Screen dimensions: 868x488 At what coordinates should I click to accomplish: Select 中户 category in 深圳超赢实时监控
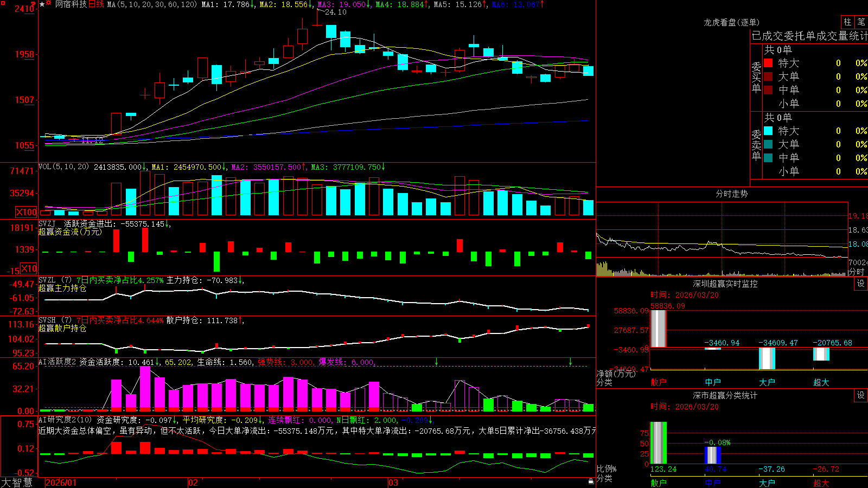(713, 382)
